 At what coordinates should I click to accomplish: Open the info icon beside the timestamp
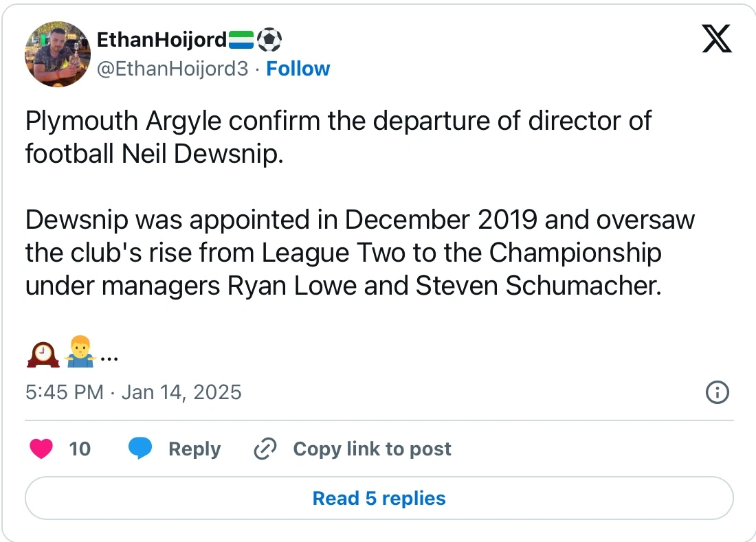717,392
